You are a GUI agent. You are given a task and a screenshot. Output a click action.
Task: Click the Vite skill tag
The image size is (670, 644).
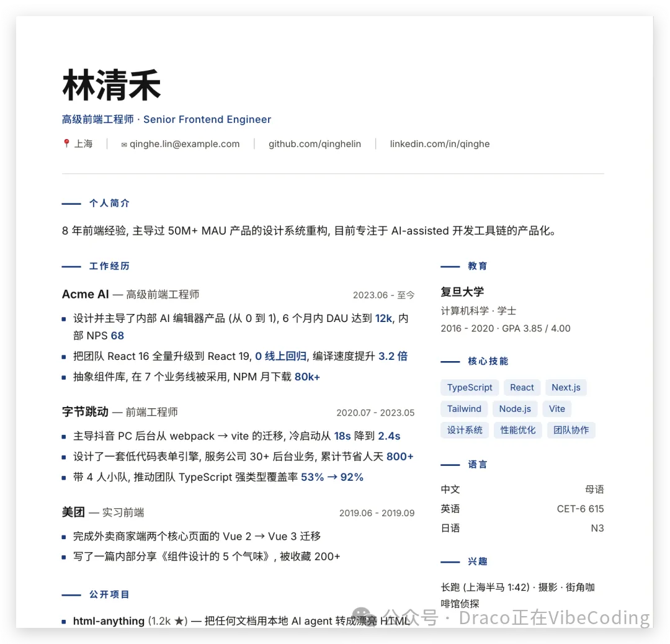click(x=556, y=408)
